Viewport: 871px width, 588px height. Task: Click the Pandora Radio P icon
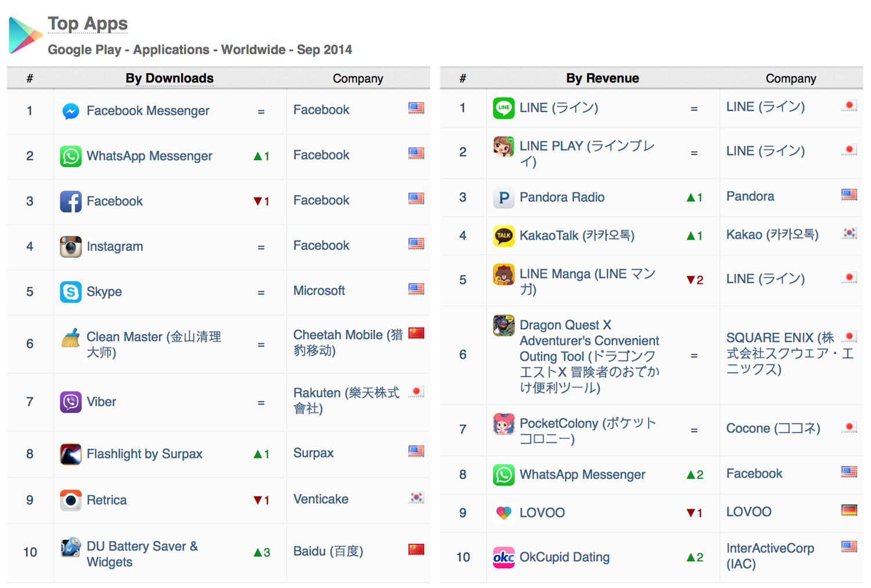[x=503, y=198]
